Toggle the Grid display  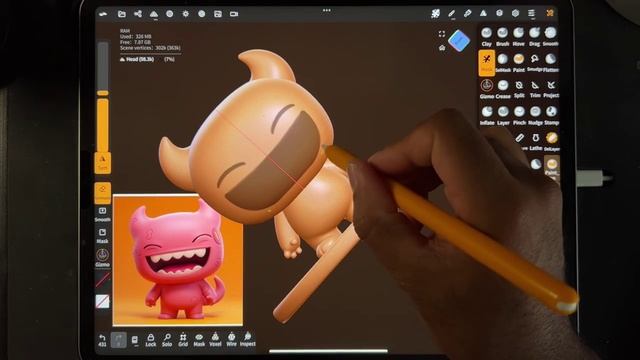pos(183,340)
